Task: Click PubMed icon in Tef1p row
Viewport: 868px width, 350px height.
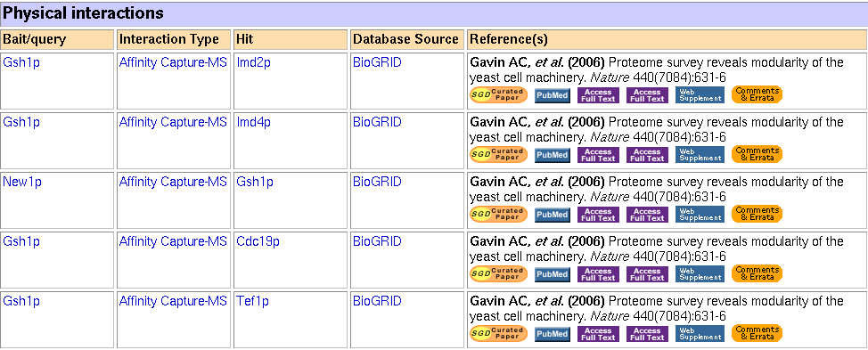Action: point(553,334)
